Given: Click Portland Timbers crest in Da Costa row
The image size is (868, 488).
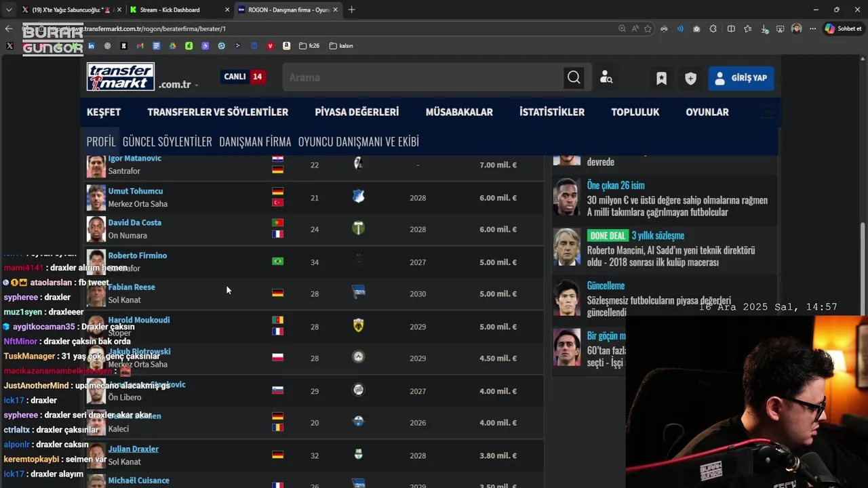Looking at the screenshot, I should pyautogui.click(x=358, y=228).
